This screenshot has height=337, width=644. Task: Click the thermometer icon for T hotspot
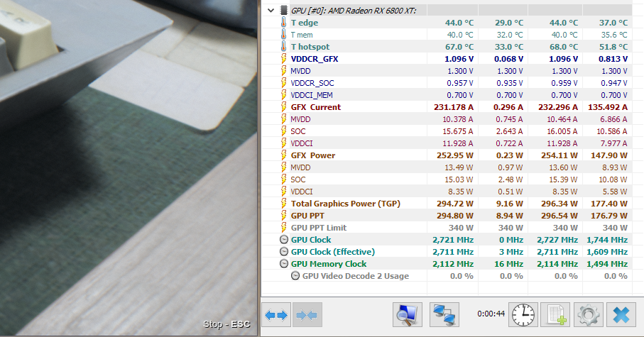click(283, 47)
